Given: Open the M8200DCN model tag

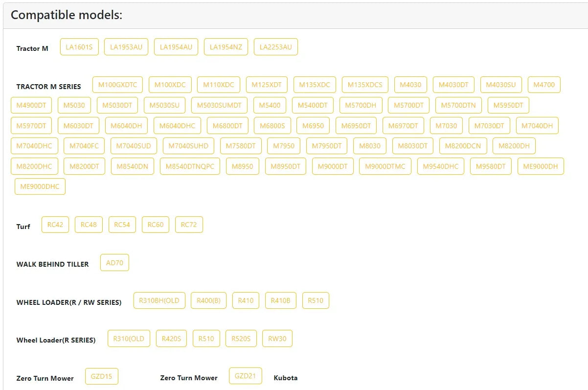Looking at the screenshot, I should pyautogui.click(x=463, y=146).
